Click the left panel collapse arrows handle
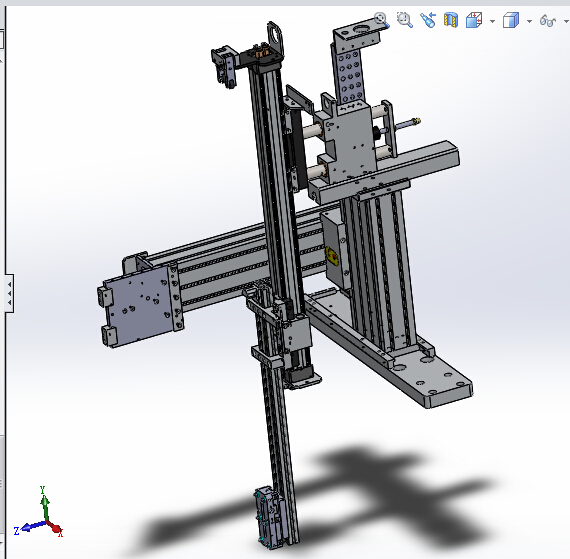The height and width of the screenshot is (559, 570). [9, 293]
